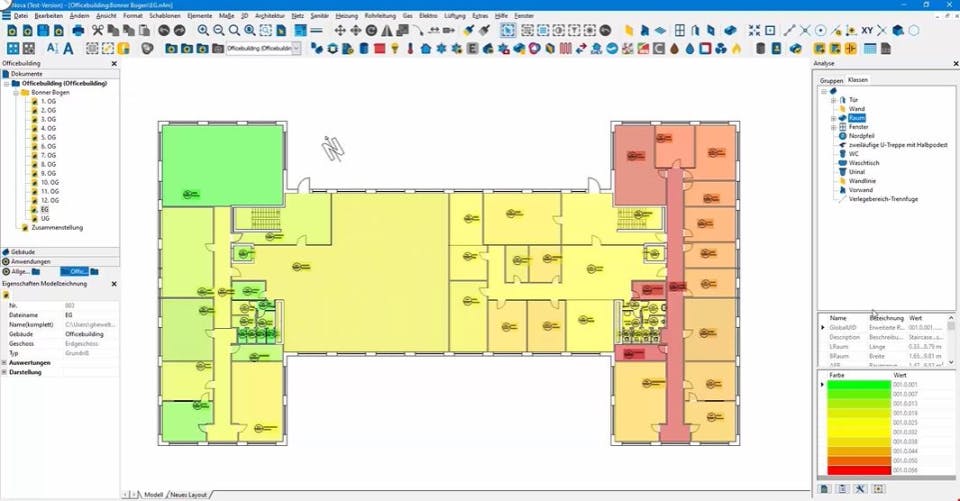Viewport: 960px width, 501px height.
Task: Open the Bearbeiten menu
Action: (48, 15)
